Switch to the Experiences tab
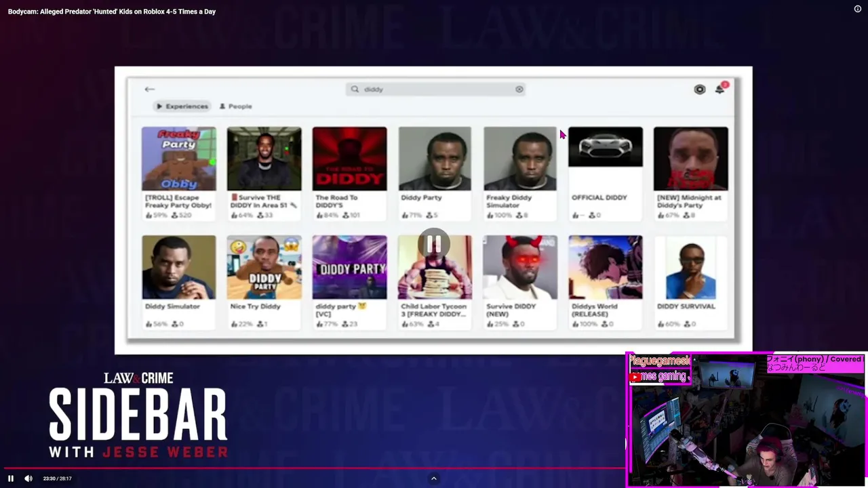 point(182,106)
